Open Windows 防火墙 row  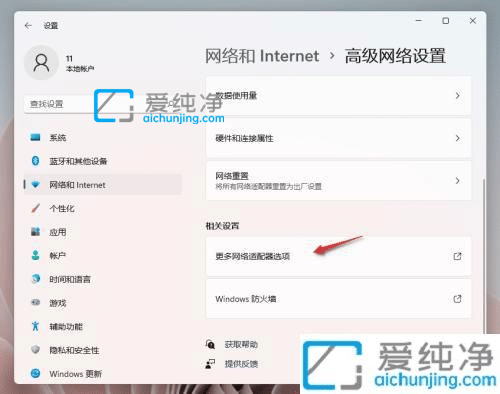point(339,299)
